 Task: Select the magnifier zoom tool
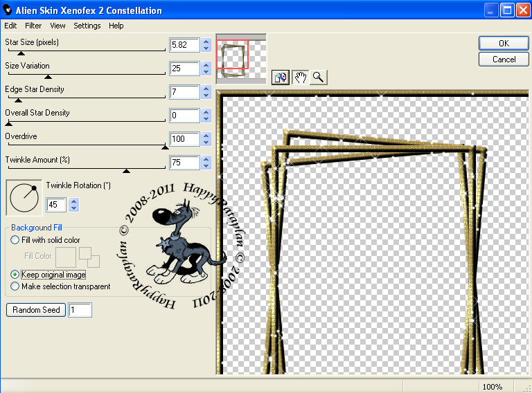coord(318,77)
